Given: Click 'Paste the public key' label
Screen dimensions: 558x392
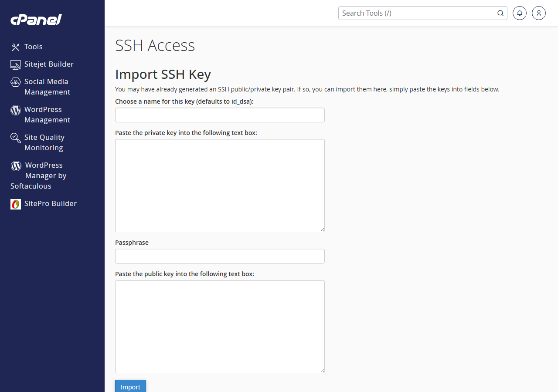Looking at the screenshot, I should coord(184,274).
